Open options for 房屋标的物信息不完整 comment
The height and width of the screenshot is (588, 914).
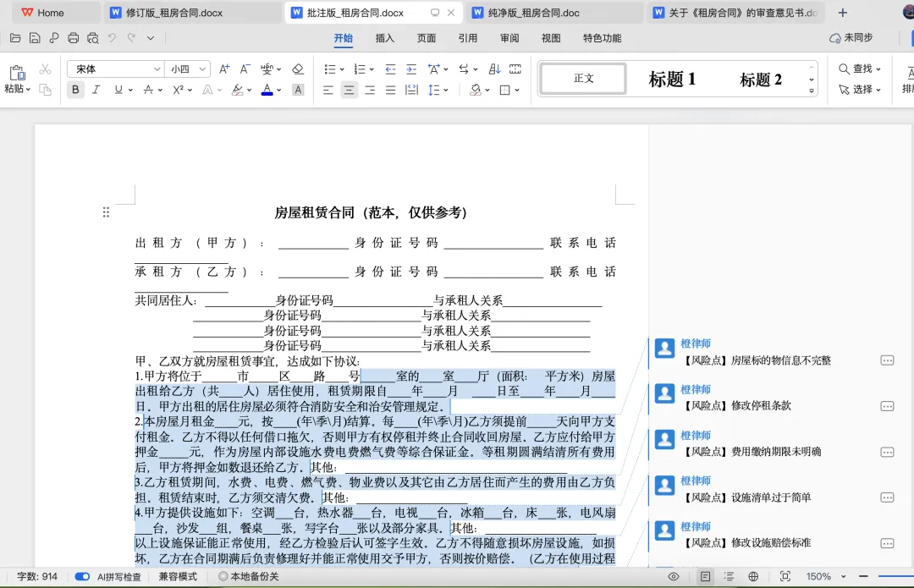point(887,360)
